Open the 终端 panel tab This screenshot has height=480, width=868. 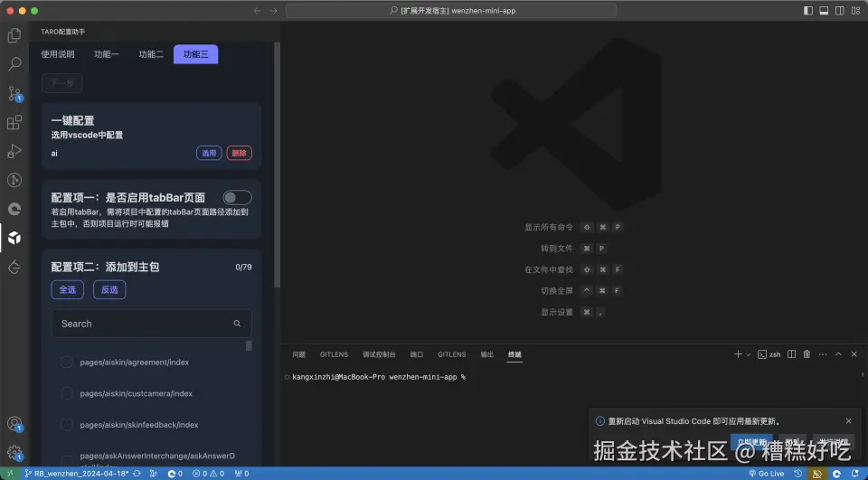tap(514, 354)
